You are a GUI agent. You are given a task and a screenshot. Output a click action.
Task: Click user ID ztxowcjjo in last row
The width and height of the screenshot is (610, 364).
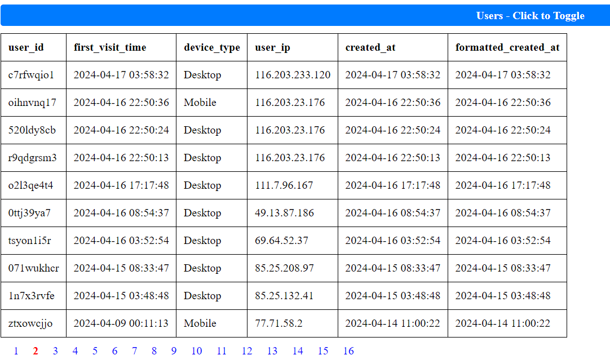pyautogui.click(x=30, y=323)
